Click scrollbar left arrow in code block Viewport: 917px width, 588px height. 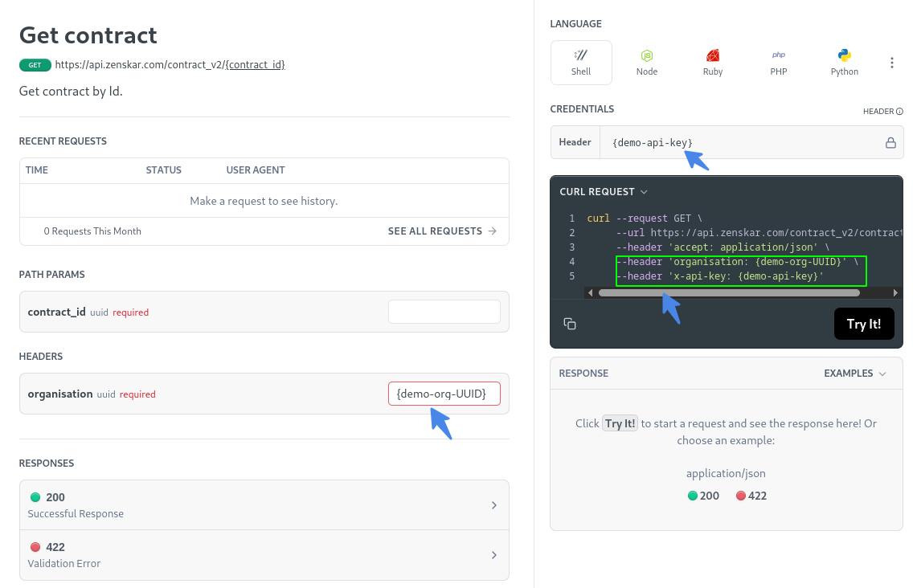[x=590, y=293]
